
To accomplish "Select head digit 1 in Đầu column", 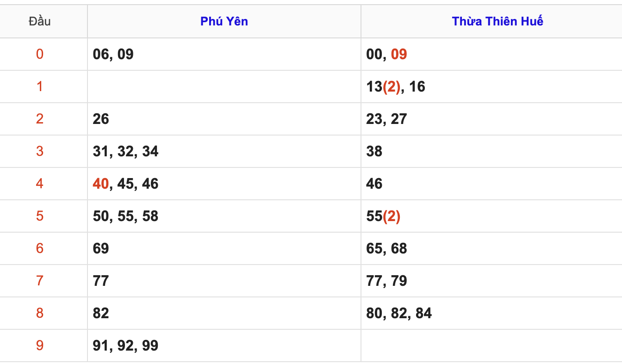I will pos(40,86).
